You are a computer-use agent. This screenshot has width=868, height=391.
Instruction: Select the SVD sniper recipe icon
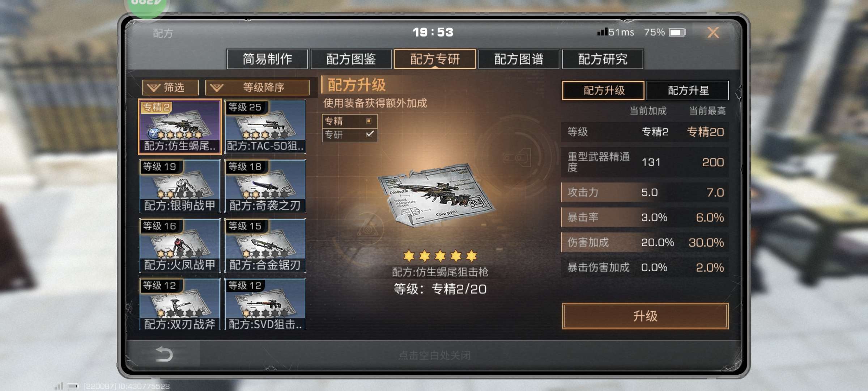click(x=265, y=304)
